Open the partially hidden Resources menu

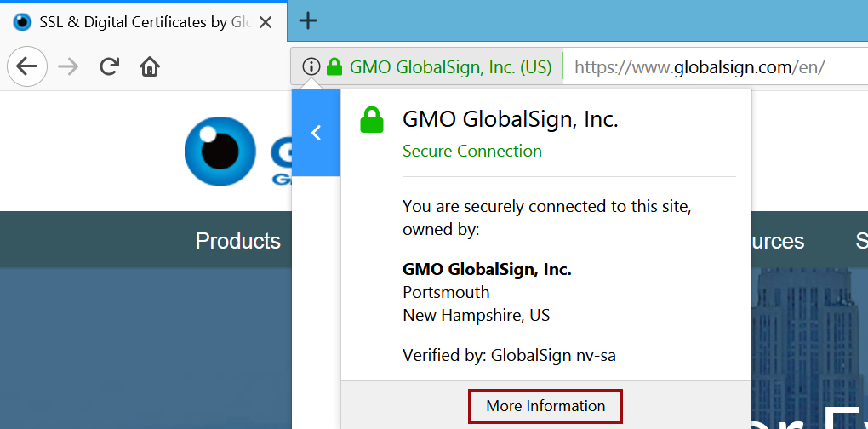778,241
